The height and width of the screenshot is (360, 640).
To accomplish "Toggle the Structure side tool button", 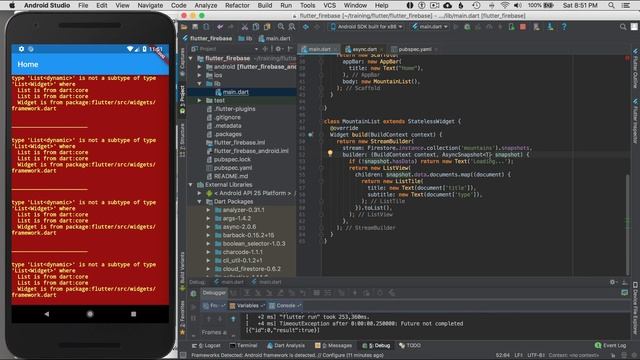I will [182, 140].
